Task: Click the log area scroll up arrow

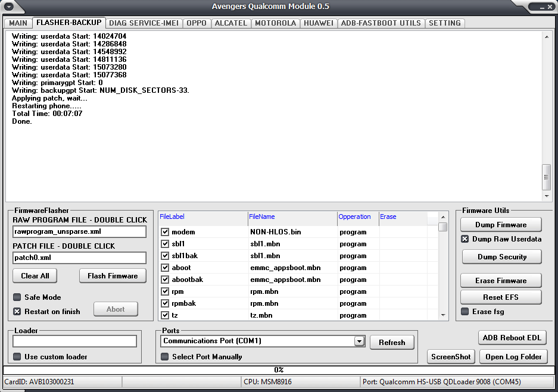Action: 547,37
